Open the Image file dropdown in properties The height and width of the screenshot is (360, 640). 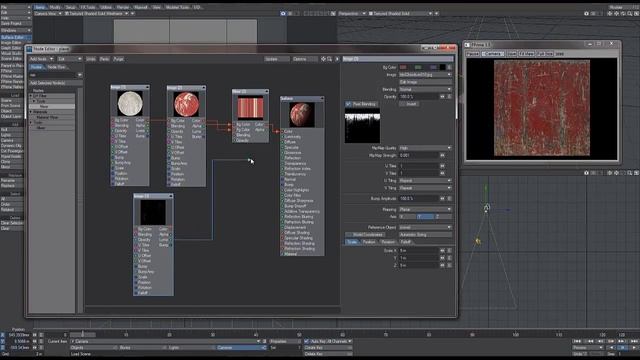[425, 75]
